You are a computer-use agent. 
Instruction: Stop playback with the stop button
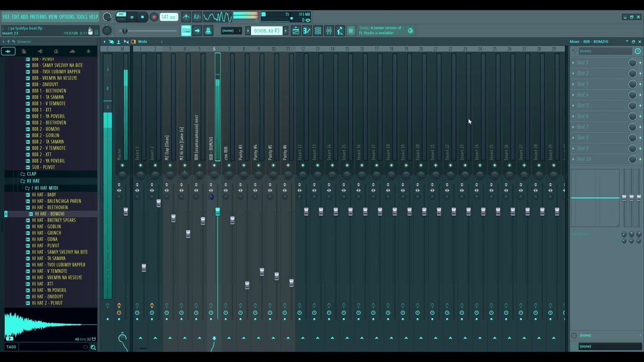pyautogui.click(x=142, y=17)
